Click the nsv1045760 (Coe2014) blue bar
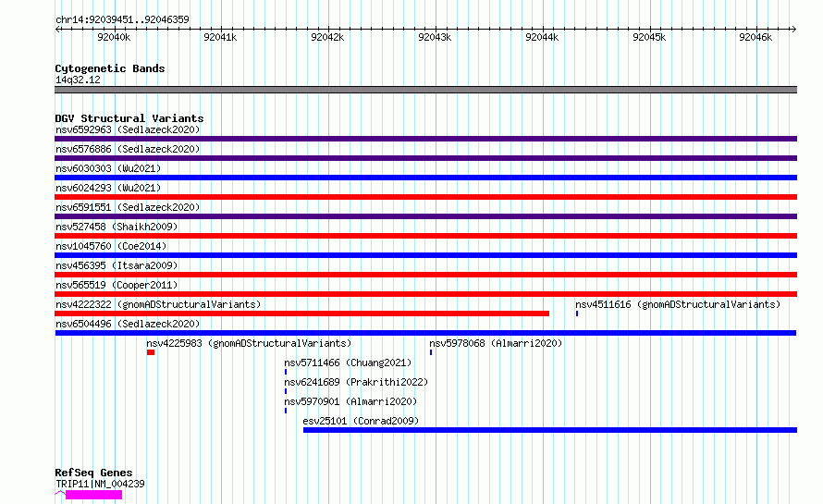Screen dimensions: 823x504 point(425,255)
